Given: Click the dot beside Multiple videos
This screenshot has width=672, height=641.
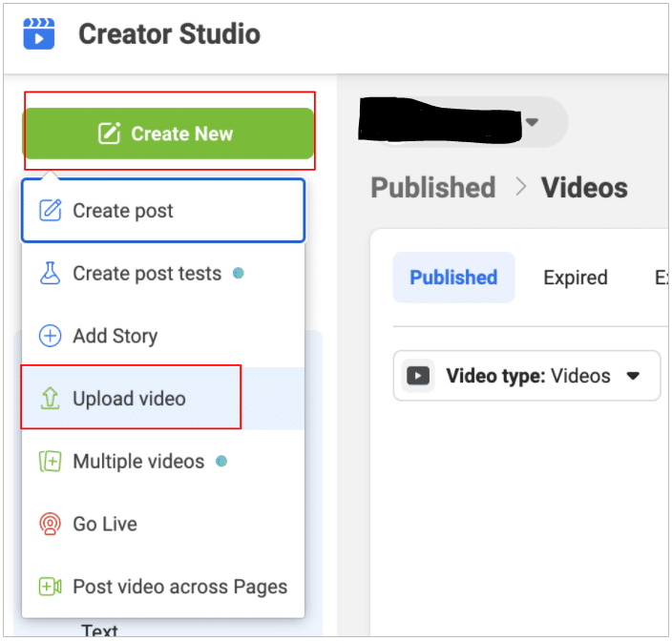Looking at the screenshot, I should 221,461.
